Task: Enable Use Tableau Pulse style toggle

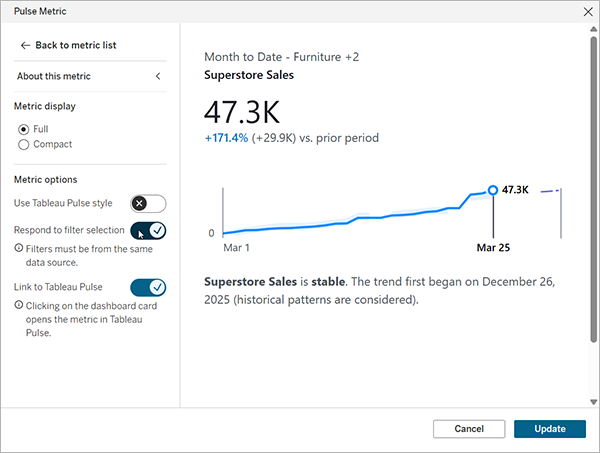Action: click(x=148, y=203)
